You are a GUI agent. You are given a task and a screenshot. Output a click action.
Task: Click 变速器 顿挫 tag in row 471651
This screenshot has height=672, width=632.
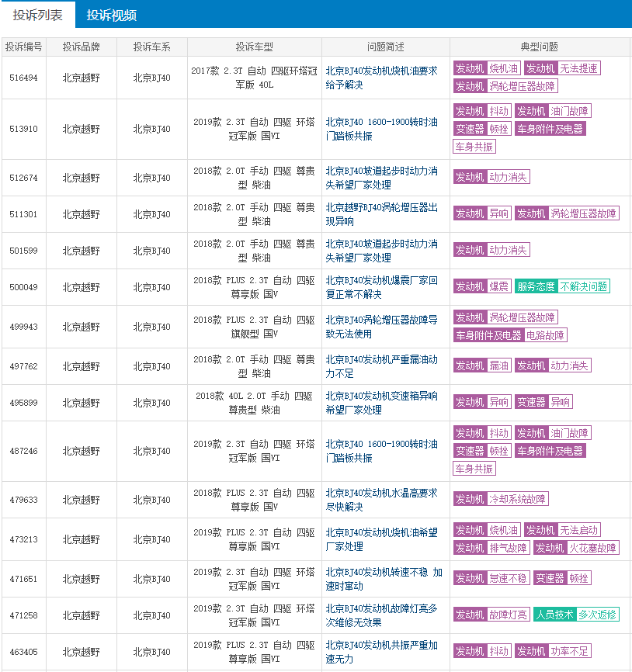tap(562, 579)
